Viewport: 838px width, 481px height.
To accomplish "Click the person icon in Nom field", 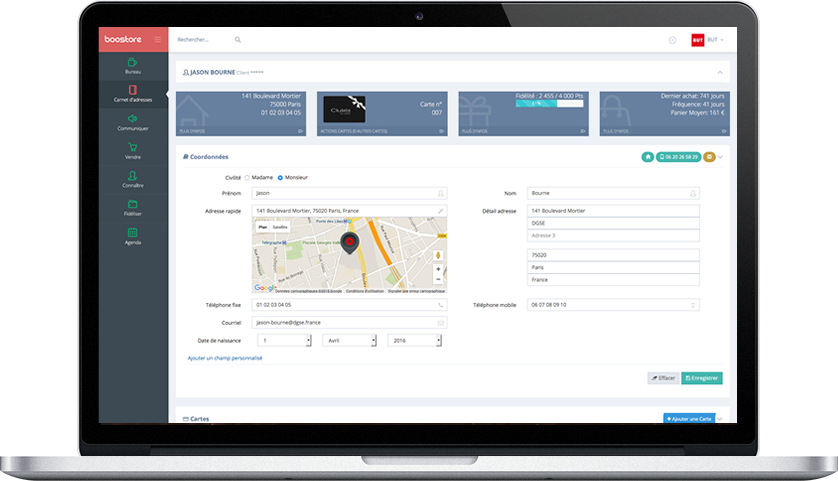I will [693, 193].
